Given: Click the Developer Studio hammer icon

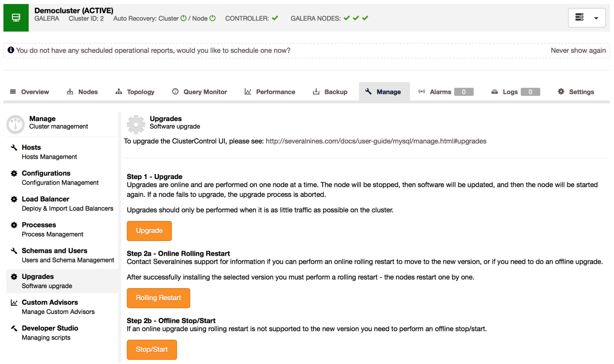Looking at the screenshot, I should [x=14, y=328].
